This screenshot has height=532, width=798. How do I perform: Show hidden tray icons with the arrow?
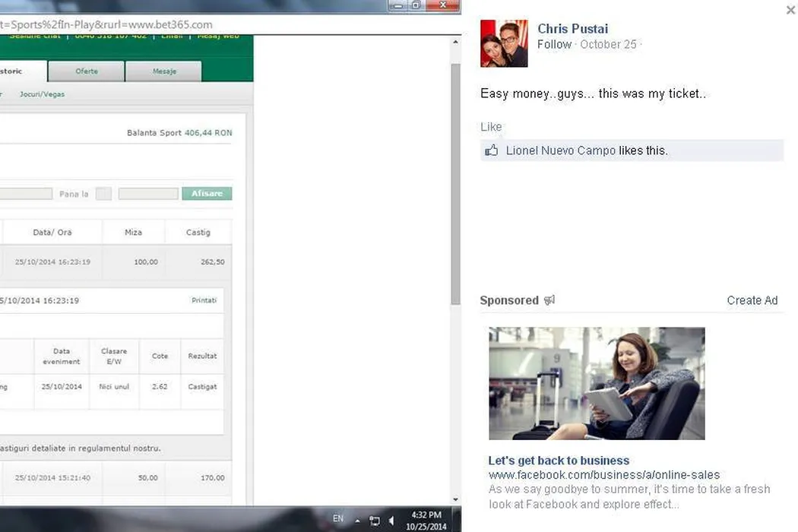pyautogui.click(x=357, y=521)
